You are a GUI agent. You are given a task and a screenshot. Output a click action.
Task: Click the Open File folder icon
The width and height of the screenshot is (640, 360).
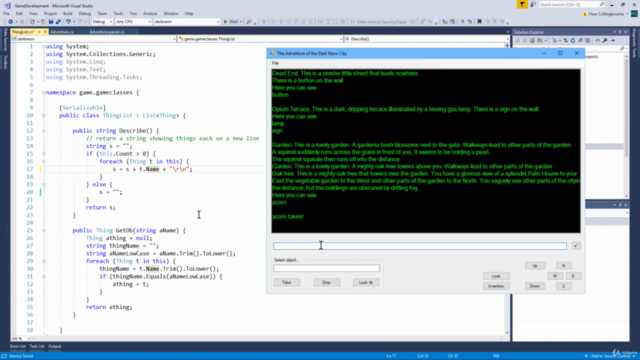pyautogui.click(x=43, y=22)
